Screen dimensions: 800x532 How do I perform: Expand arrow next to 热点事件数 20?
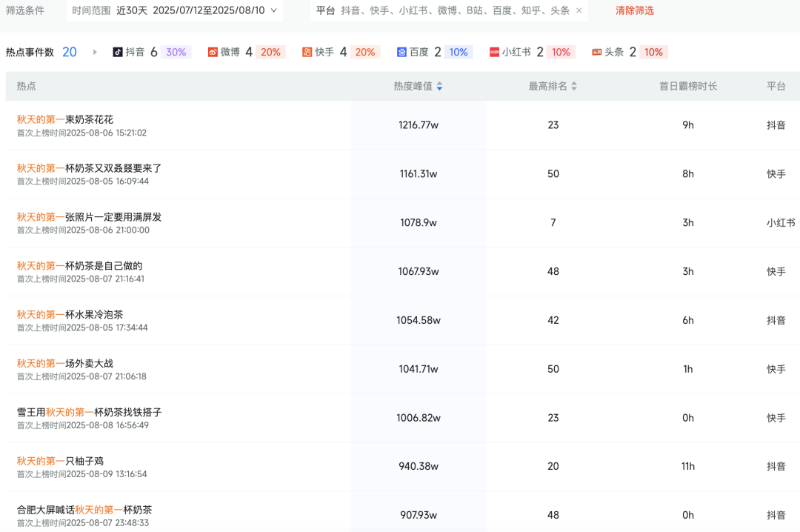click(x=95, y=52)
